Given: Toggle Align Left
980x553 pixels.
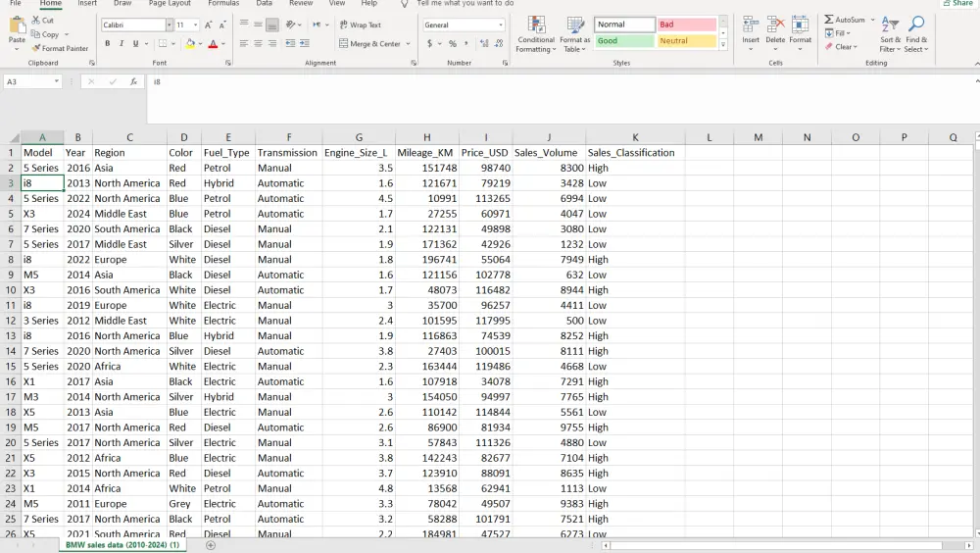Looking at the screenshot, I should pyautogui.click(x=244, y=44).
